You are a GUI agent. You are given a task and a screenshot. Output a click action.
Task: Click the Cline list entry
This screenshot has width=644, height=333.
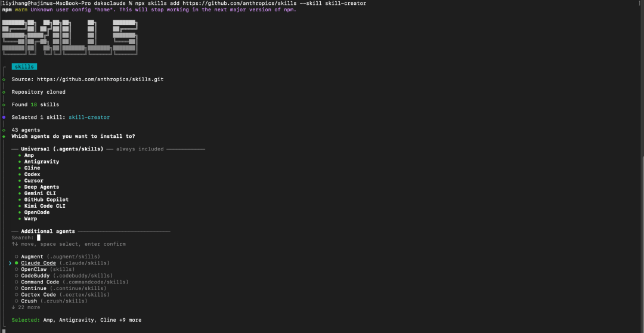coord(32,168)
